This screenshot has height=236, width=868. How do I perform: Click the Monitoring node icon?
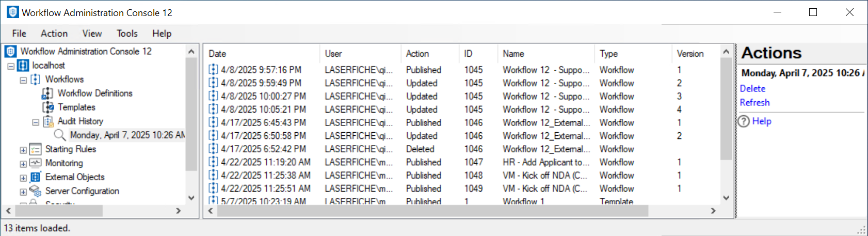coord(35,163)
